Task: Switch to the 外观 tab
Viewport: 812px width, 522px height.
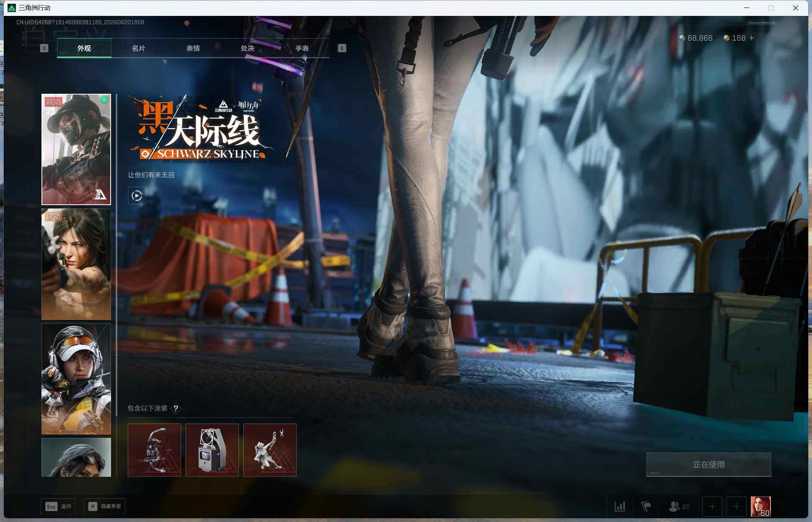Action: (x=84, y=48)
